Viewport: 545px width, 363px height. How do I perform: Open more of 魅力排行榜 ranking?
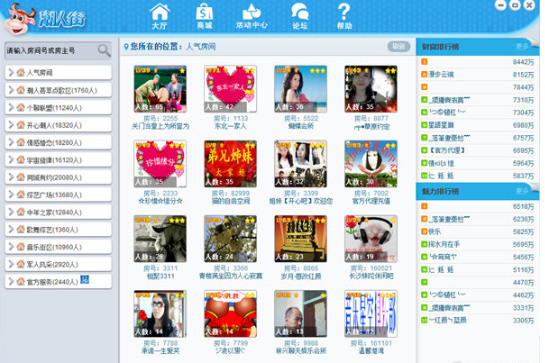pos(522,191)
